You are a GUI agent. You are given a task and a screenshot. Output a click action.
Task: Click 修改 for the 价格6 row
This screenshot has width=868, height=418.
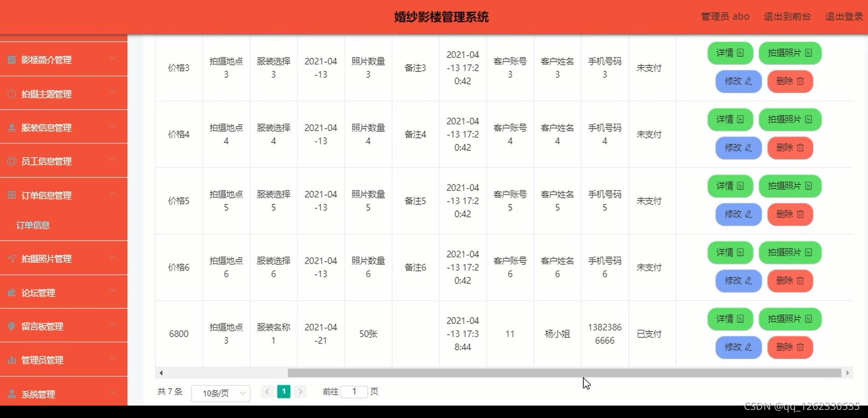(x=738, y=281)
